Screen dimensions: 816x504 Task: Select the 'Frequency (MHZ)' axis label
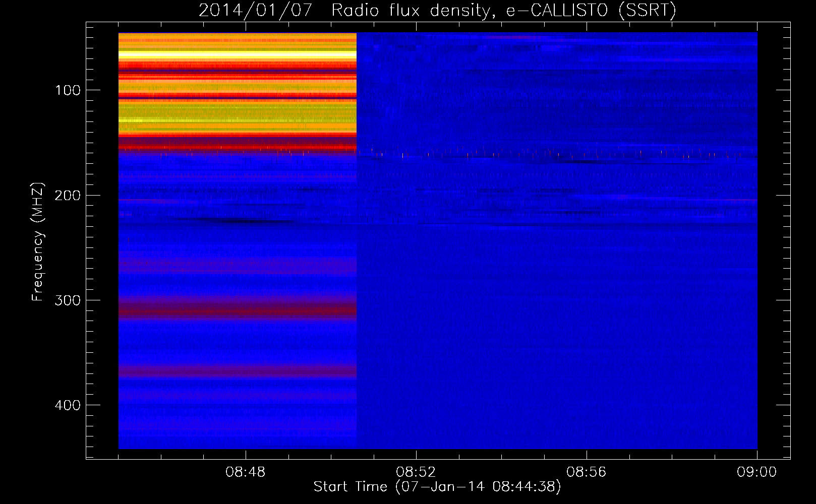coord(38,241)
